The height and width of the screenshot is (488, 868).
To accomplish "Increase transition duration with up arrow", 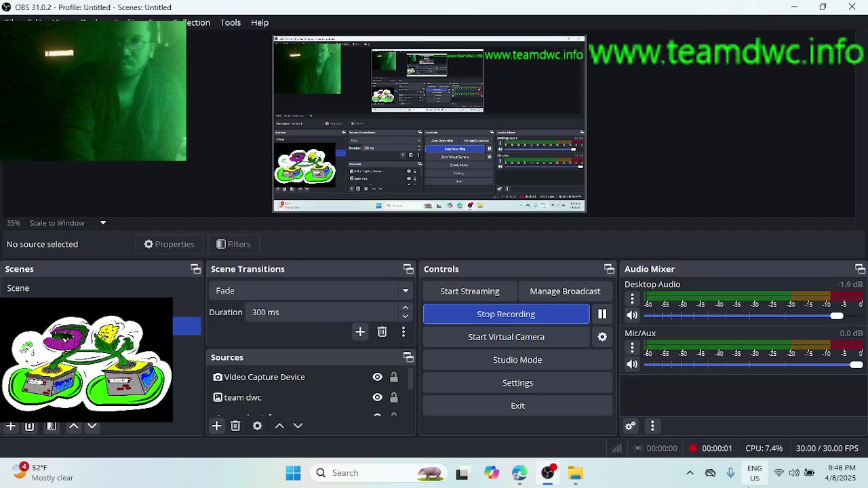I will (x=405, y=308).
